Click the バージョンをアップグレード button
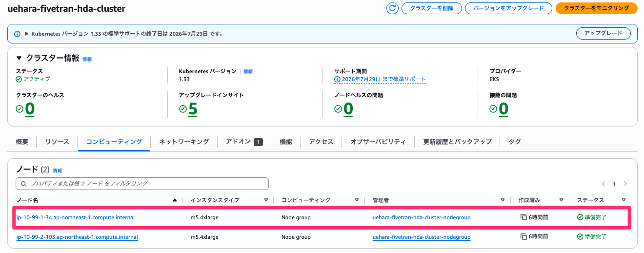This screenshot has height=253, width=644. click(x=508, y=8)
